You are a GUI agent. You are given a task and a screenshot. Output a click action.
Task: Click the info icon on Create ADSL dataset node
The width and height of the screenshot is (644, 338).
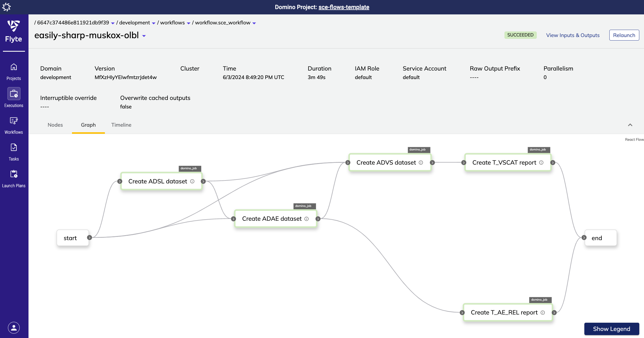click(192, 181)
